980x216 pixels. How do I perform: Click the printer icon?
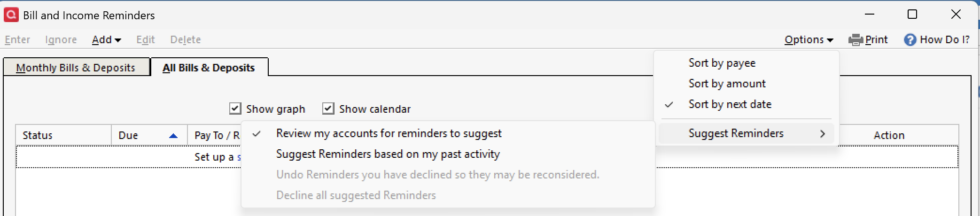coord(856,40)
